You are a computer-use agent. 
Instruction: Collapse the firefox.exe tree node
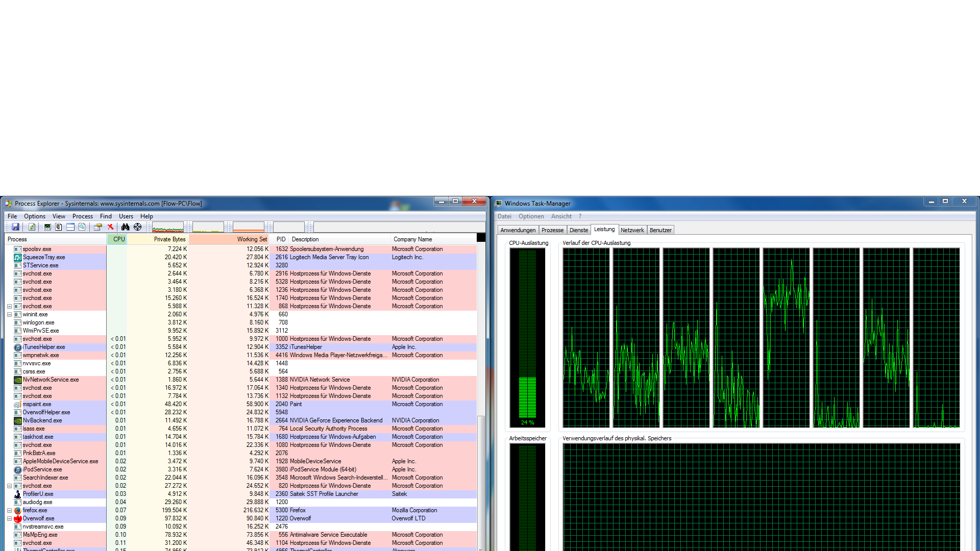[9, 511]
